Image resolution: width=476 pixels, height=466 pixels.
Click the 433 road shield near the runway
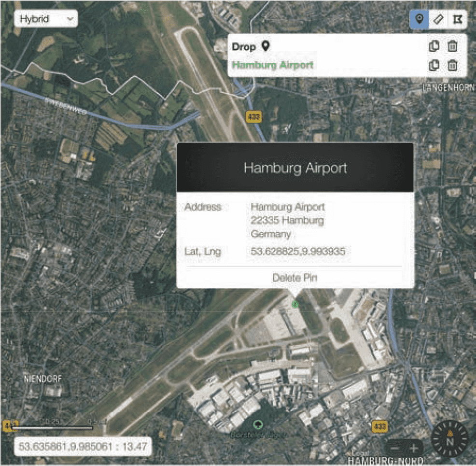[254, 116]
